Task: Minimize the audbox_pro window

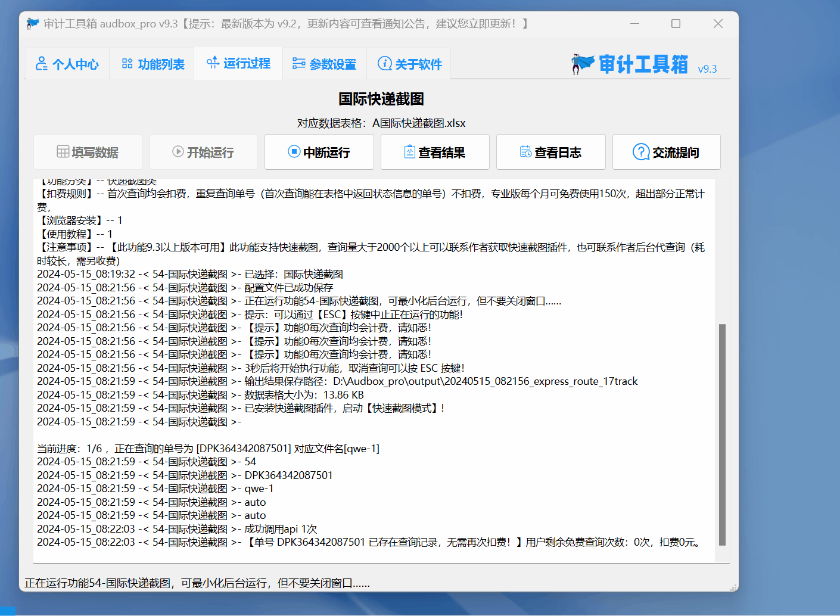Action: tap(634, 23)
